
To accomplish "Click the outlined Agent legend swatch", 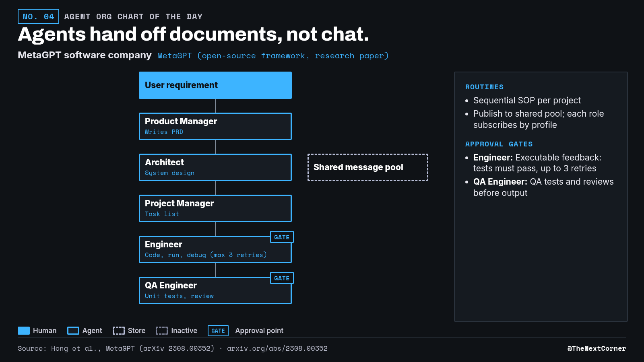I will pyautogui.click(x=73, y=331).
